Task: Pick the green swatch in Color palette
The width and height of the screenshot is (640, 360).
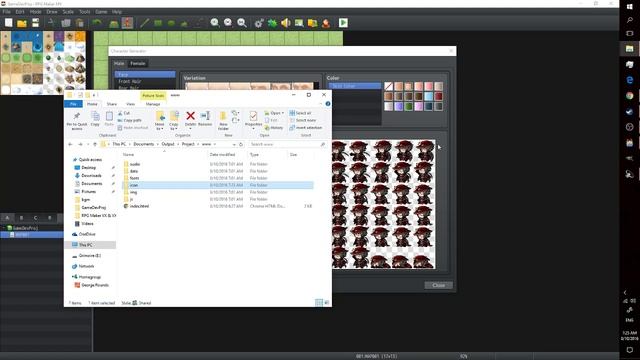Action: (409, 106)
